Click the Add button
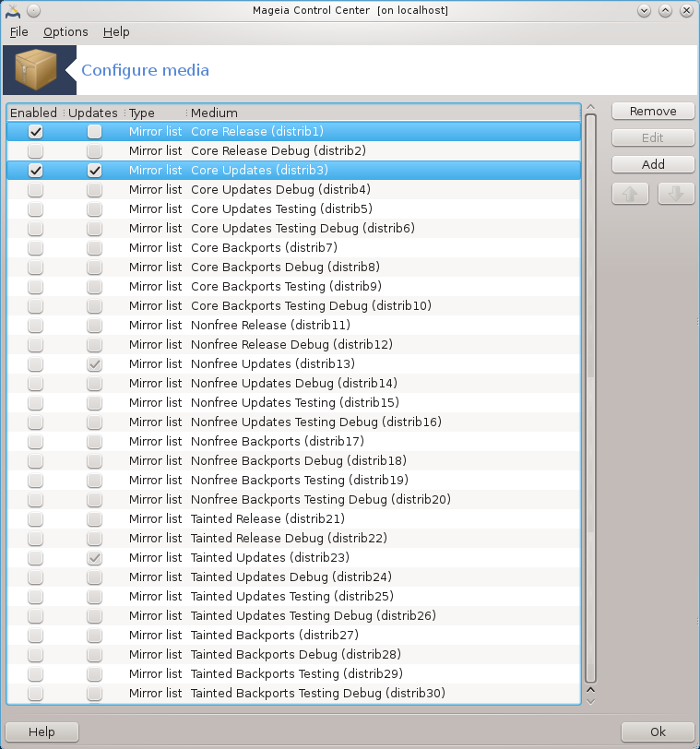This screenshot has width=700, height=749. tap(653, 164)
